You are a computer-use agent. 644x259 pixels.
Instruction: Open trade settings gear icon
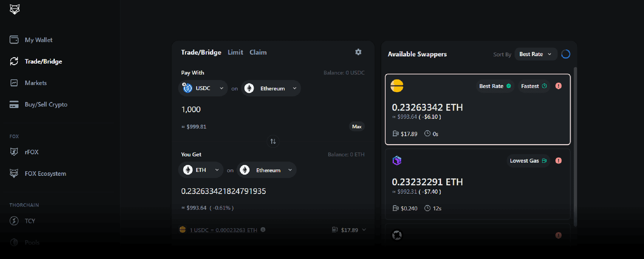[x=358, y=52]
